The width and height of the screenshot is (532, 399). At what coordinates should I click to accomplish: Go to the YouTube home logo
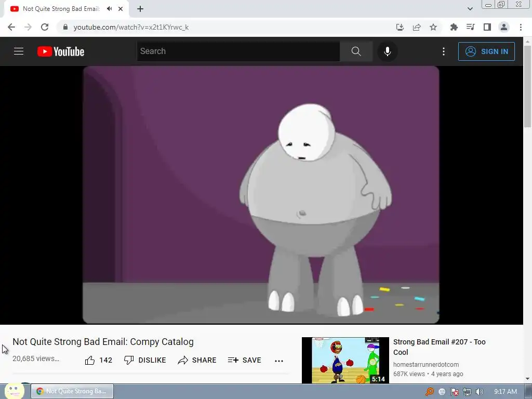click(61, 51)
